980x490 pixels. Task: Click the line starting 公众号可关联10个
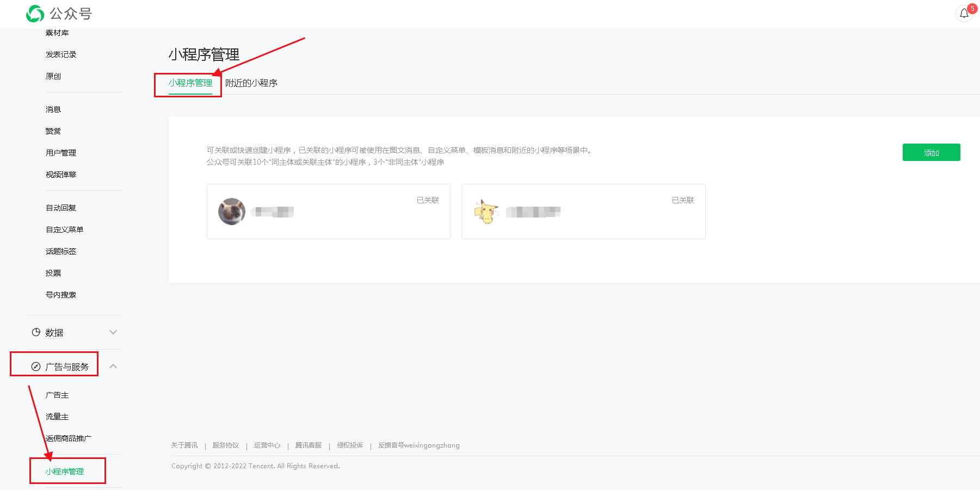(x=325, y=162)
